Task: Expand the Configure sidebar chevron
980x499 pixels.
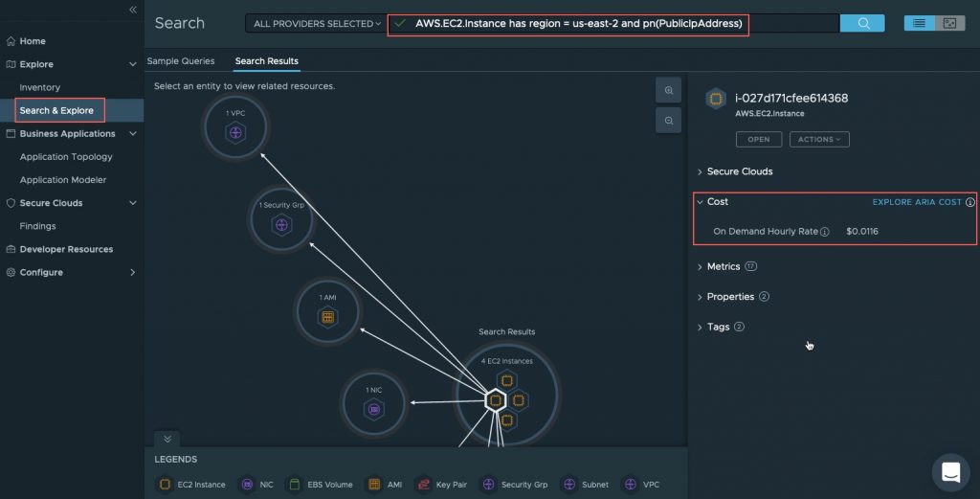Action: (x=132, y=273)
